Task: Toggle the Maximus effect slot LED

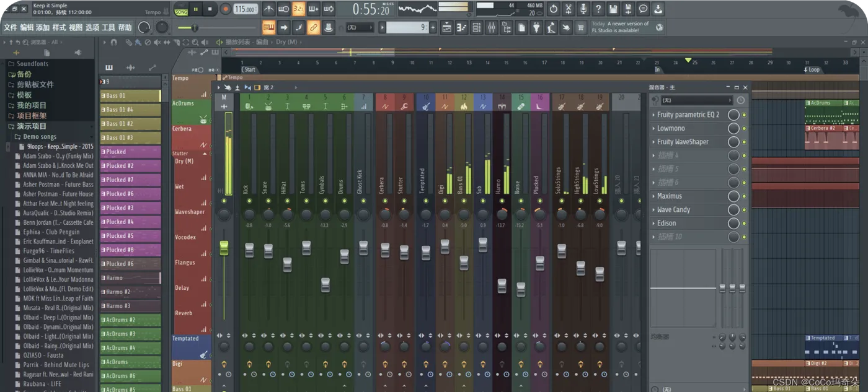Action: [744, 196]
